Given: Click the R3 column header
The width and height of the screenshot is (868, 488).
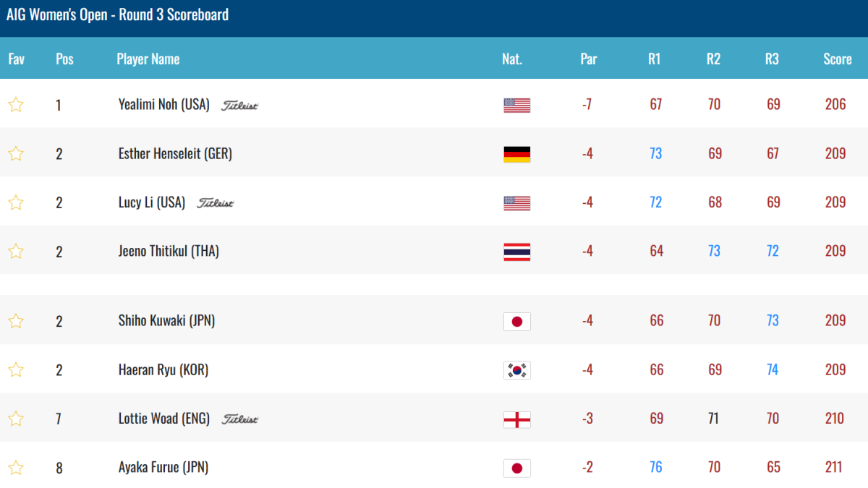Looking at the screenshot, I should pos(772,59).
